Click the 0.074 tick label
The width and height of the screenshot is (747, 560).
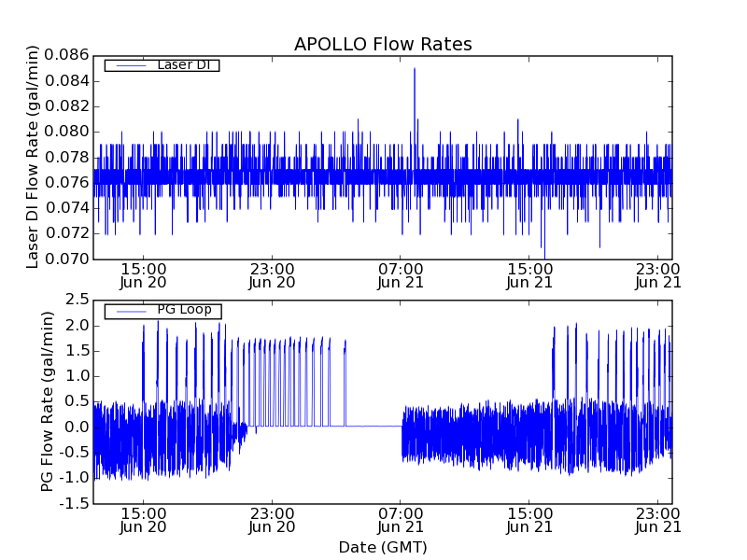point(66,208)
